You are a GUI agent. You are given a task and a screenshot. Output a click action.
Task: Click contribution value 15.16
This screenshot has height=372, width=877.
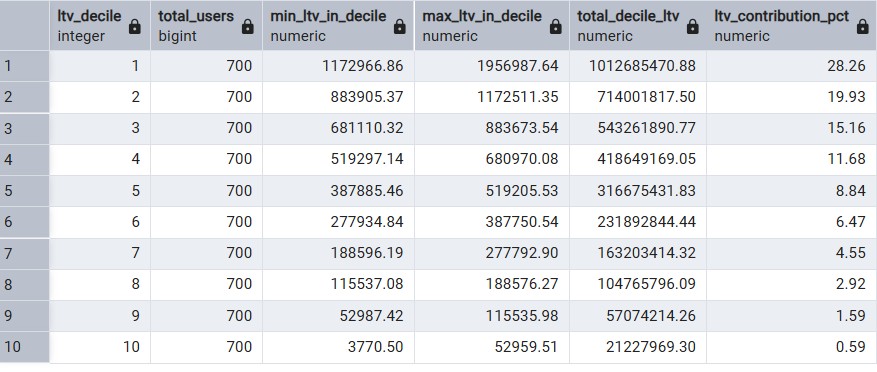click(846, 129)
